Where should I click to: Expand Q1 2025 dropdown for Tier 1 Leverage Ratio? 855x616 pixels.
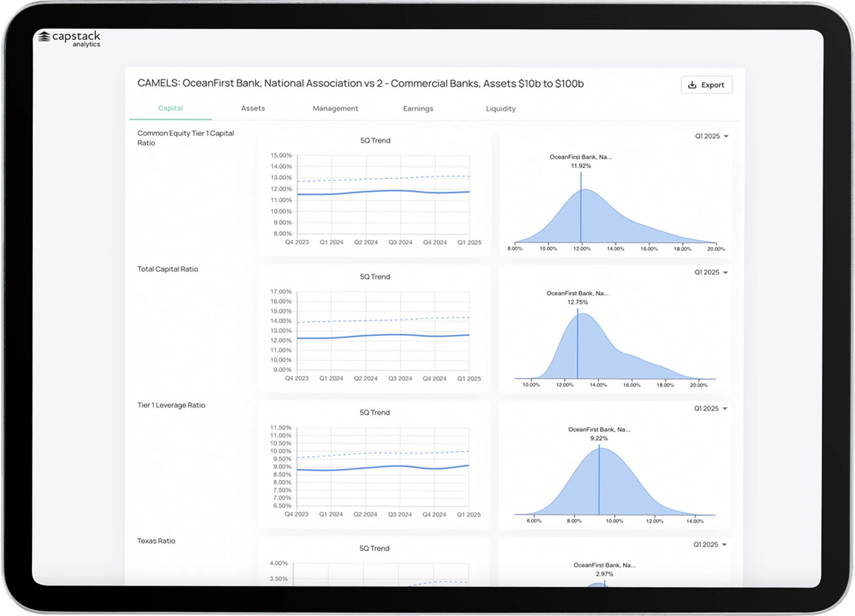(x=711, y=409)
